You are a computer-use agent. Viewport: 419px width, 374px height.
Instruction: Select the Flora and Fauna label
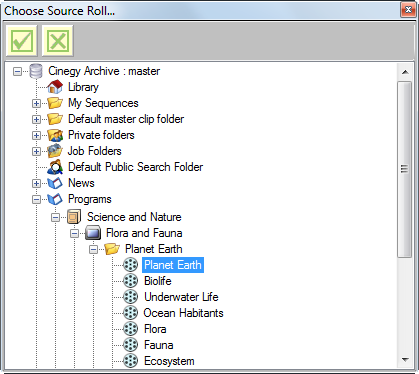point(144,233)
